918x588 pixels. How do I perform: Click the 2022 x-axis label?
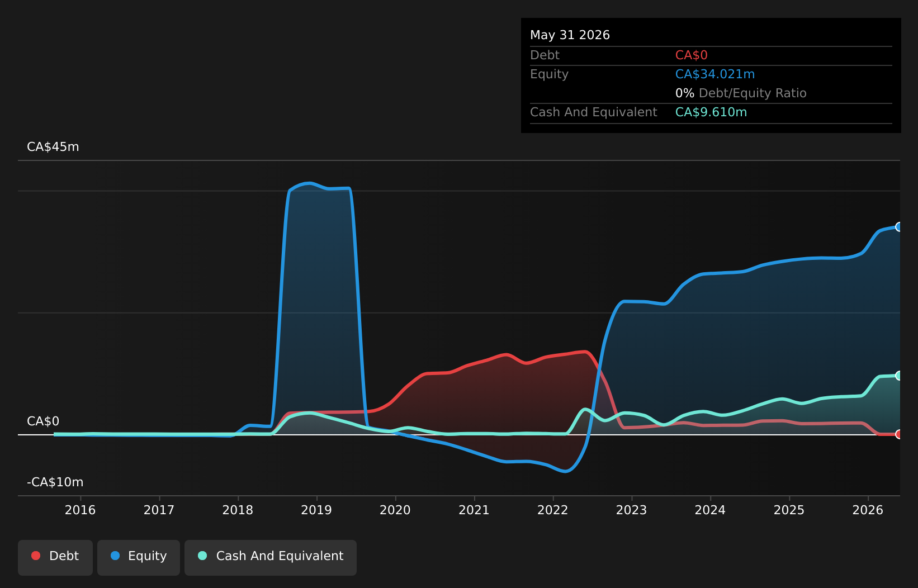553,510
